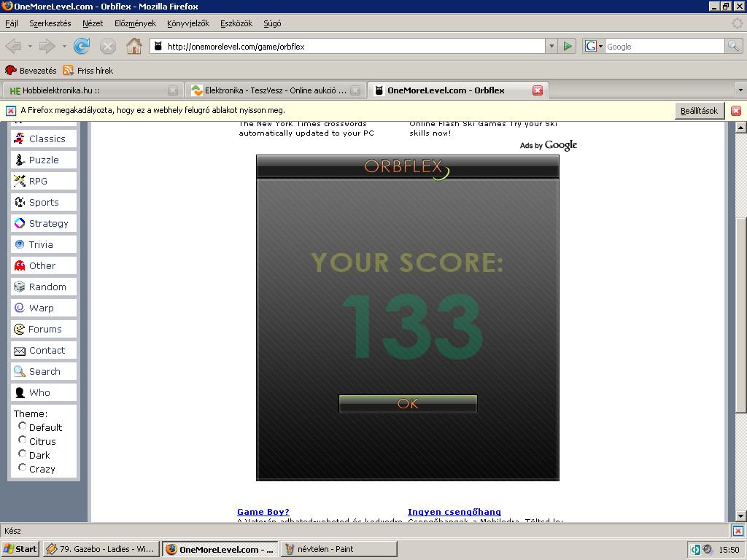The height and width of the screenshot is (560, 747).
Task: Click the blocked popup icon in status bar
Action: [738, 531]
